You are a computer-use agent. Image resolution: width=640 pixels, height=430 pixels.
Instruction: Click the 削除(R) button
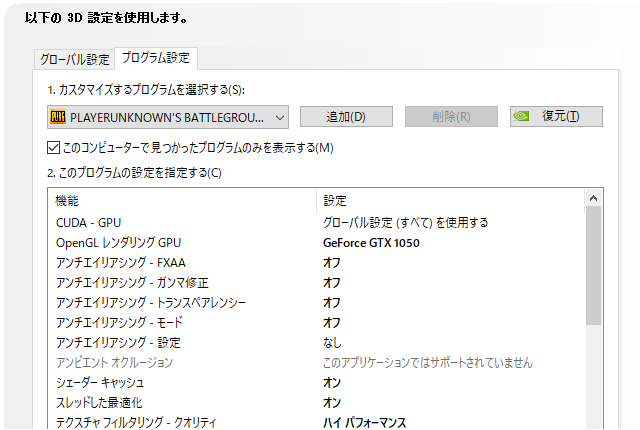click(451, 117)
